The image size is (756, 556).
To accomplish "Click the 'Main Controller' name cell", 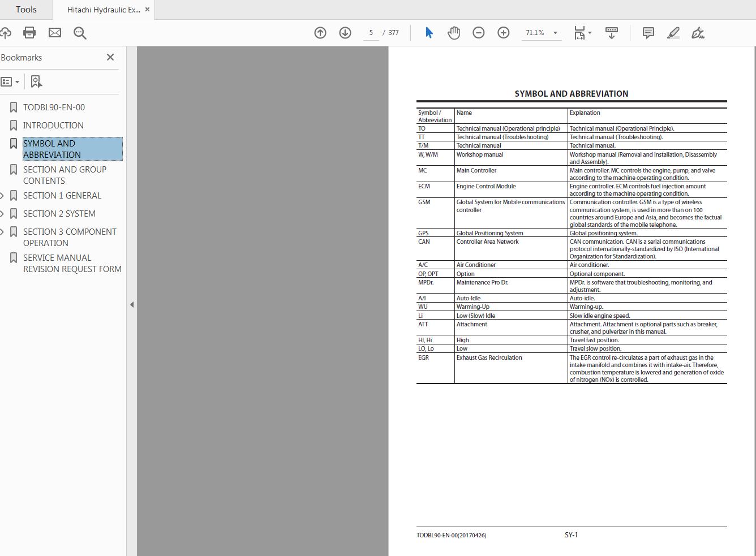I will pyautogui.click(x=476, y=170).
